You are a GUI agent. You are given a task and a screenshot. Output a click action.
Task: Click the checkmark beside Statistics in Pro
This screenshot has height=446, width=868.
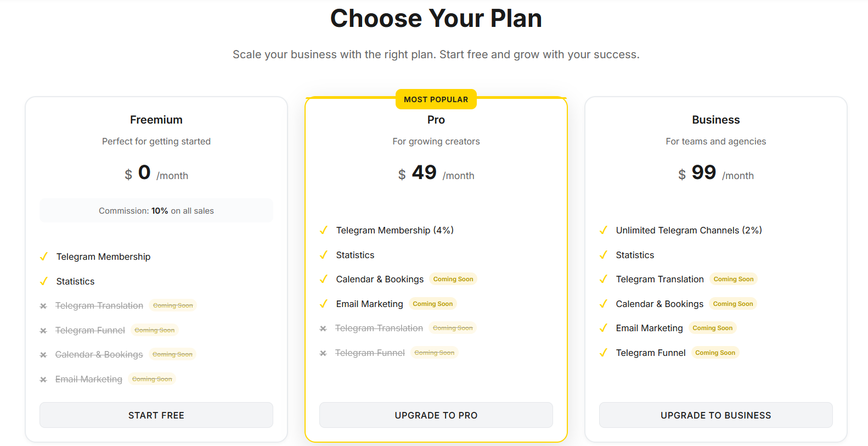pos(323,254)
